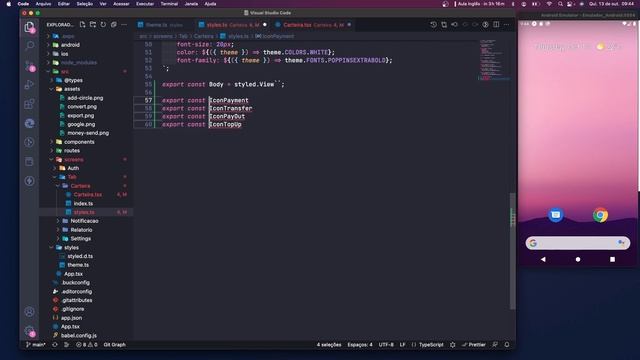Open the Explorer view in activity bar

pos(29,27)
